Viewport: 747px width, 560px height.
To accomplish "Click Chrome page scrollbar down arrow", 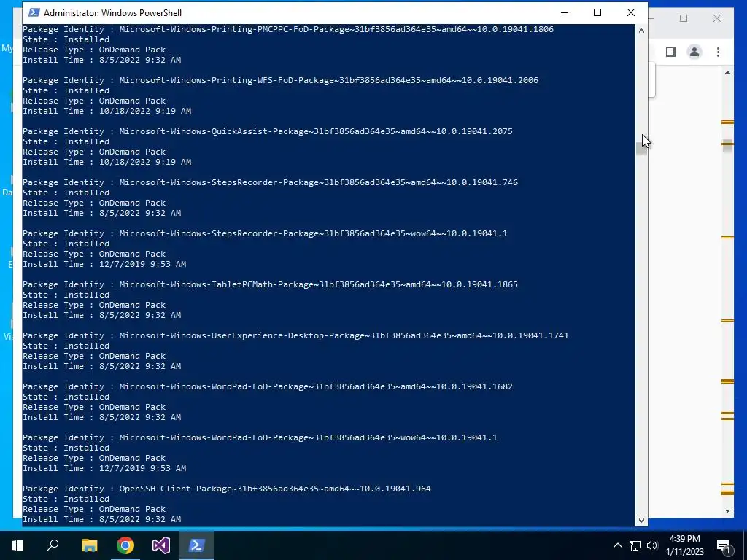I will 727,511.
